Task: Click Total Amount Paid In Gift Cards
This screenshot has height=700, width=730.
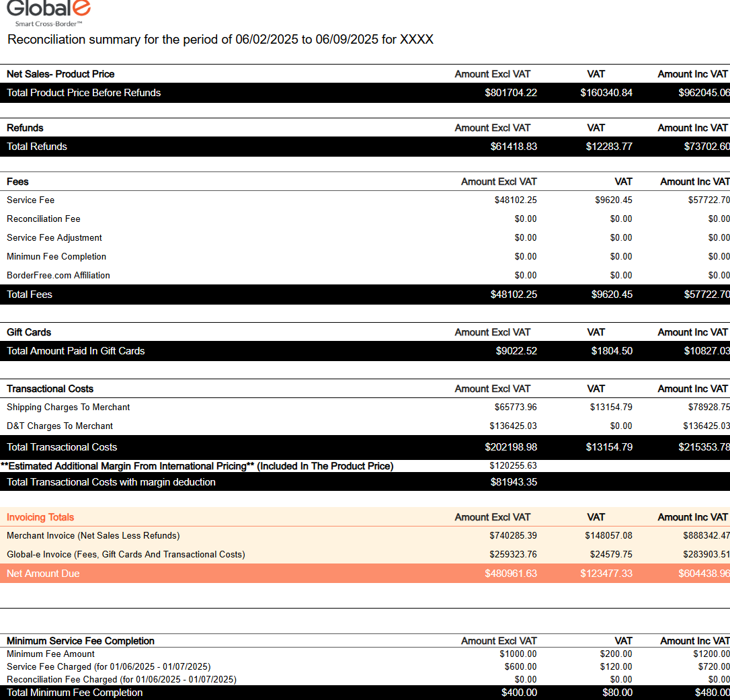Action: (75, 351)
